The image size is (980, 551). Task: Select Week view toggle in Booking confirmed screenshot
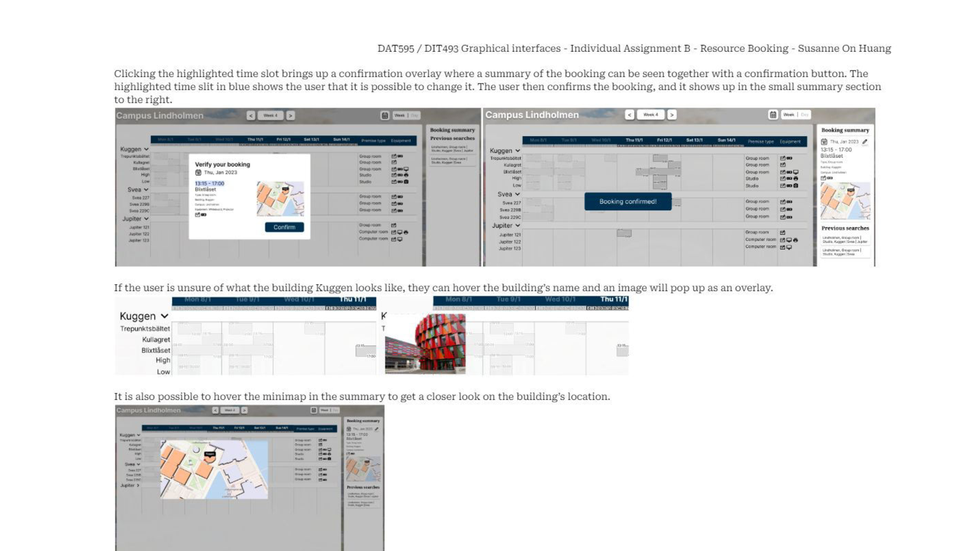coord(789,115)
